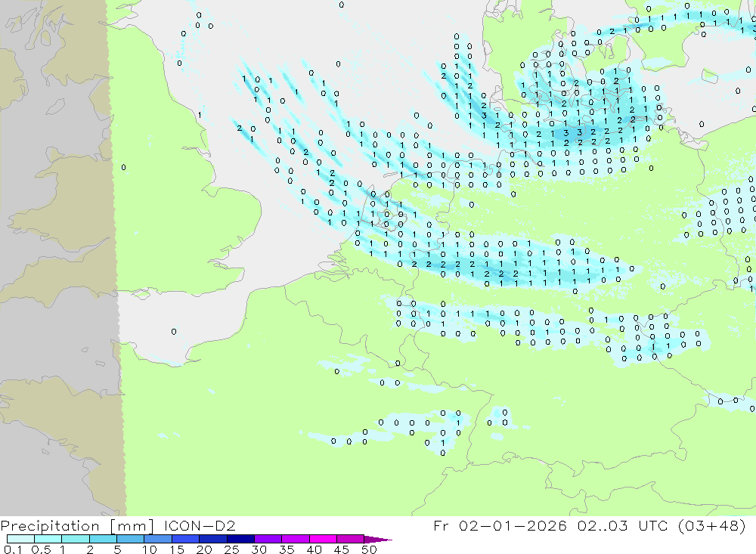Select the 5–10 mm legend swatch
The image size is (756, 554).
pos(130,539)
